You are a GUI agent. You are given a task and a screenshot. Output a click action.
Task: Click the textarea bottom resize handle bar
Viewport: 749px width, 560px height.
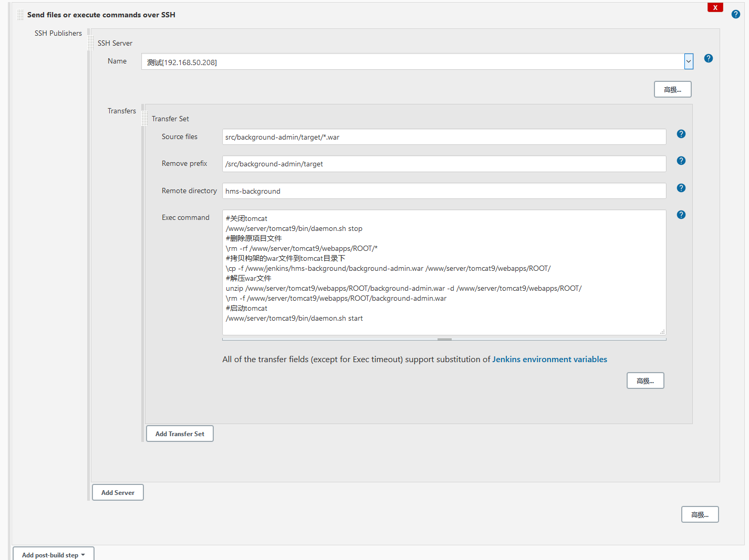[x=444, y=339]
